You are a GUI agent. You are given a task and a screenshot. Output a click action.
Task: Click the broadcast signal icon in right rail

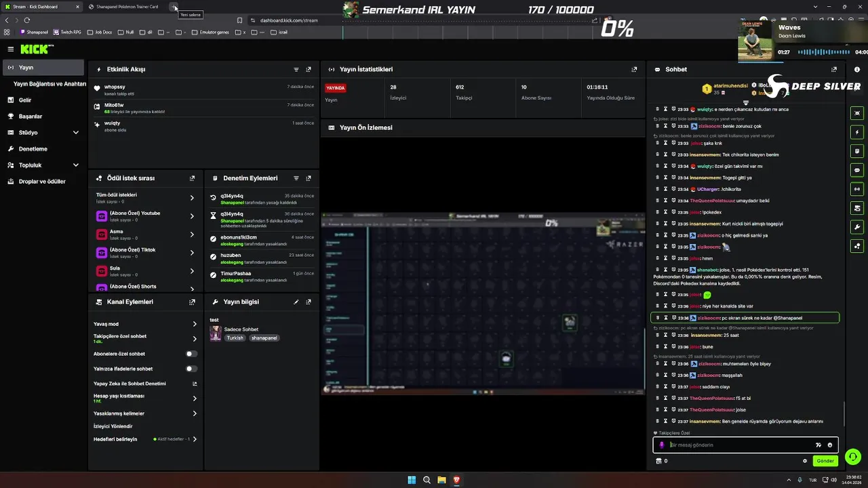857,189
